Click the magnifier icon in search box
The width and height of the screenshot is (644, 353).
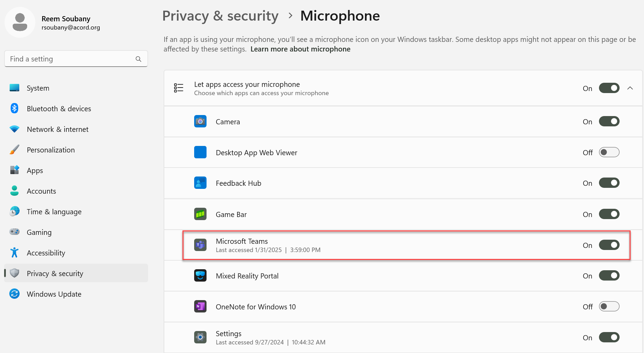pyautogui.click(x=138, y=59)
